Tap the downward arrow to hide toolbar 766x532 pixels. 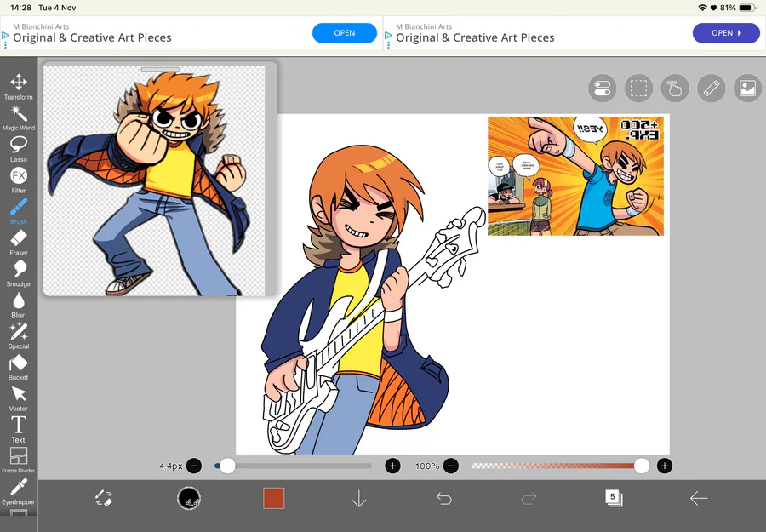tap(358, 498)
